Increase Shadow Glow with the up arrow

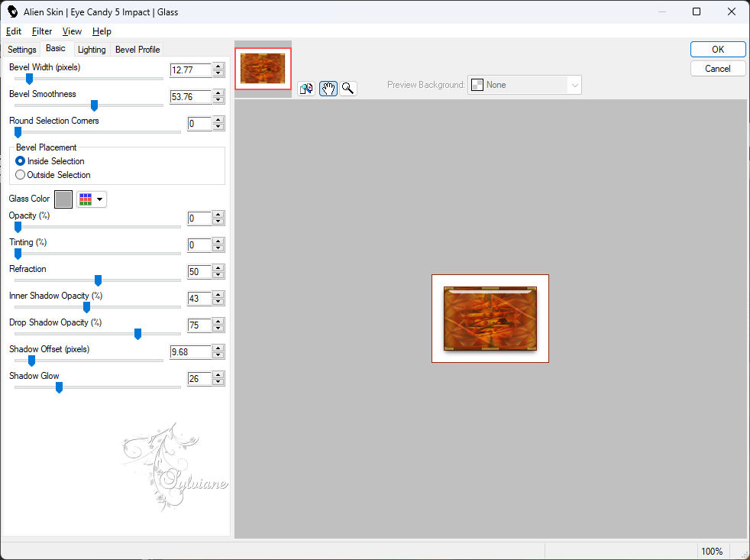pos(218,375)
